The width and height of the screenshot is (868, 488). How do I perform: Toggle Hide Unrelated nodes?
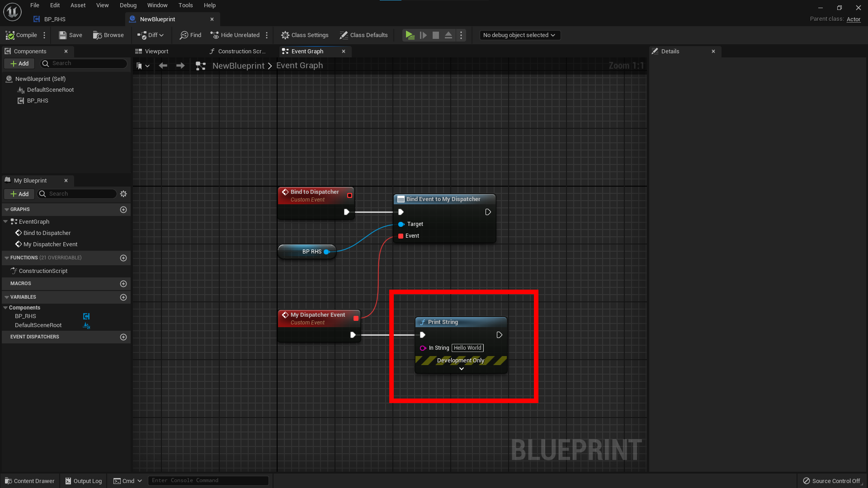(235, 35)
